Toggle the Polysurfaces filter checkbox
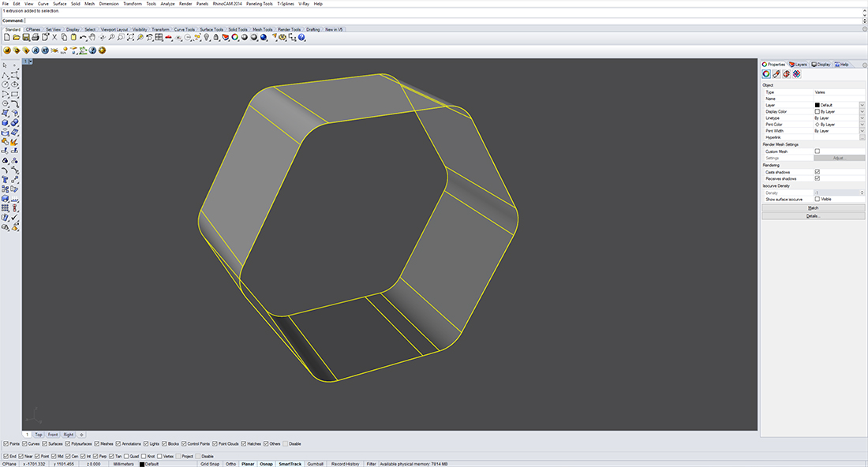 [68, 444]
